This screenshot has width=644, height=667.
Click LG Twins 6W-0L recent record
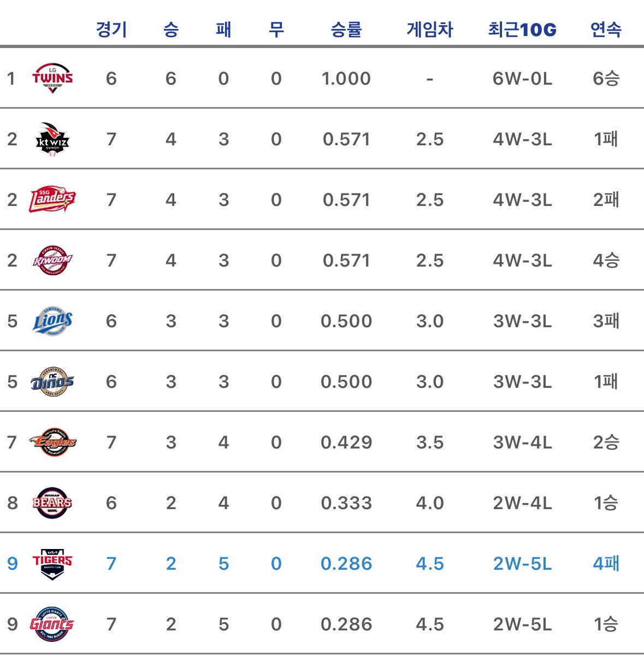pyautogui.click(x=522, y=79)
